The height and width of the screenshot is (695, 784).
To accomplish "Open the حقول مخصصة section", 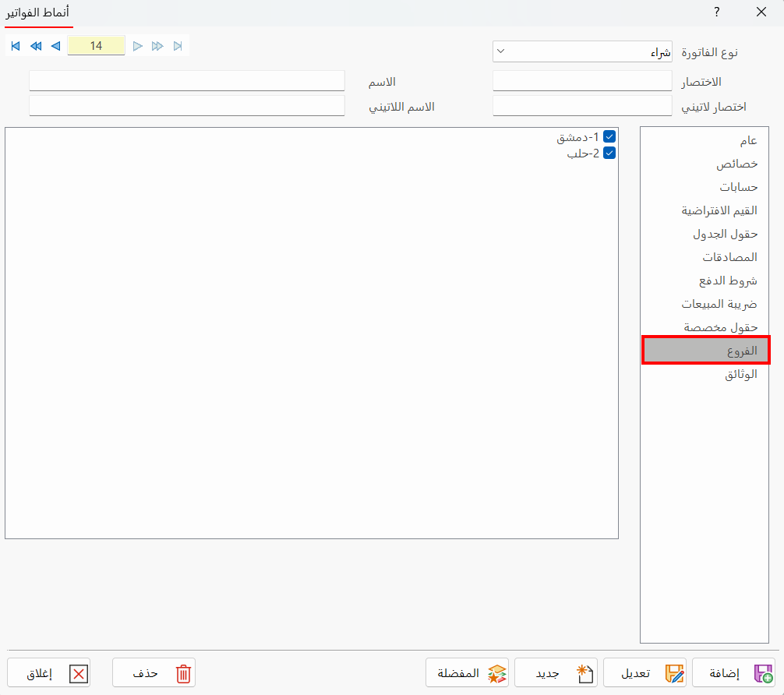I will coord(705,327).
